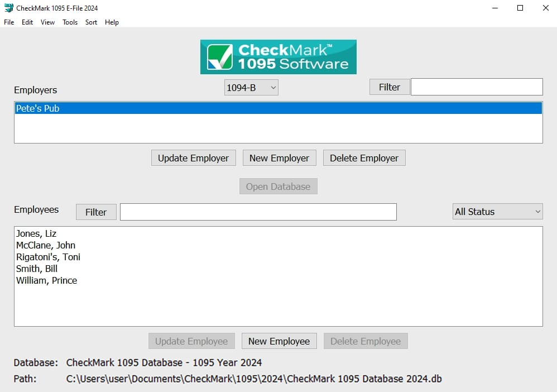Click the employees Filter button
This screenshot has width=557, height=392.
tap(96, 212)
